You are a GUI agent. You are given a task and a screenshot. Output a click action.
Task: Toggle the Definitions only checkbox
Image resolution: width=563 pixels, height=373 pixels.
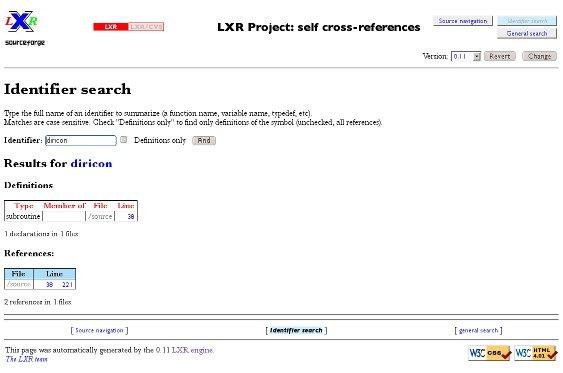click(124, 140)
